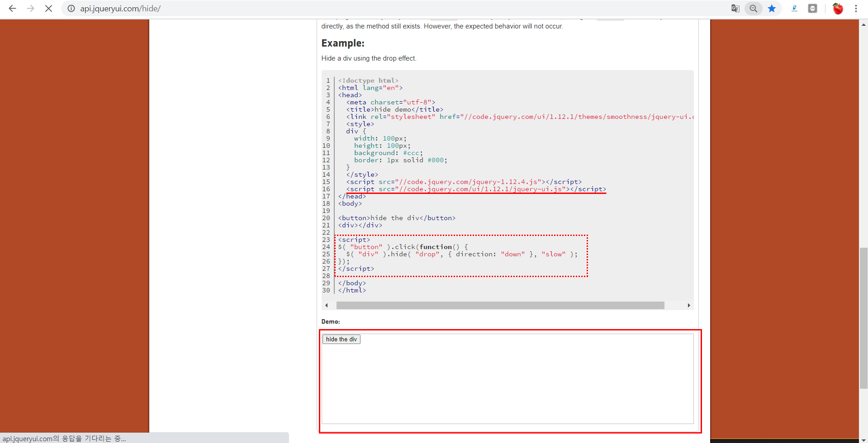Click the gray square extension icon
This screenshot has height=443, width=868.
pos(812,9)
